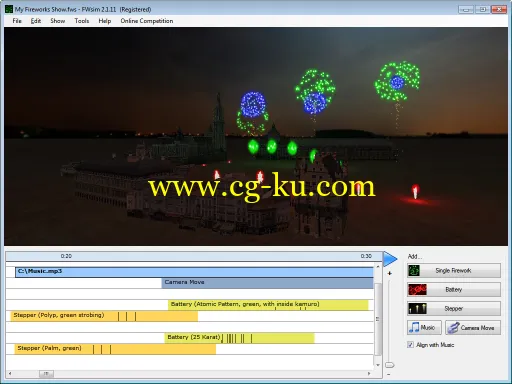Add a Single Firework
This screenshot has width=512, height=384.
pyautogui.click(x=454, y=271)
